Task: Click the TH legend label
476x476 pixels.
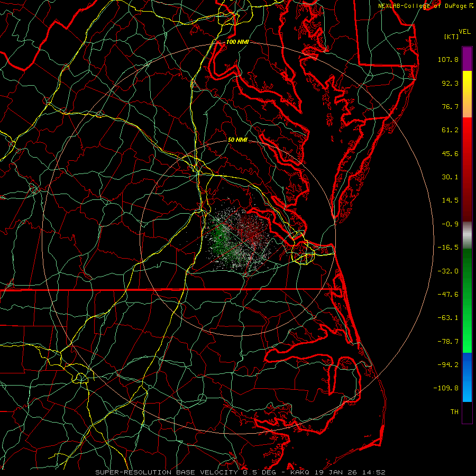Action: (454, 412)
